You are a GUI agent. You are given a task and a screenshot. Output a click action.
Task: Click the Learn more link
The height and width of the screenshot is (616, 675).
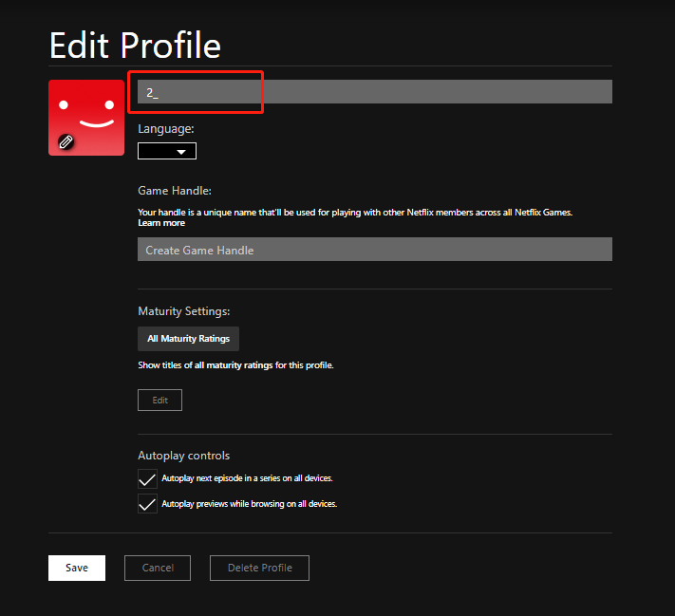click(x=161, y=223)
